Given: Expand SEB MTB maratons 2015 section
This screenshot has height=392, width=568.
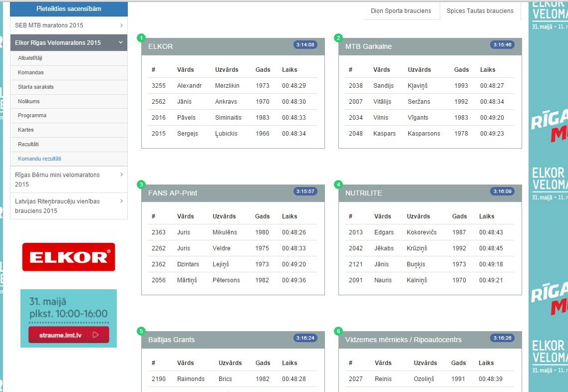Looking at the screenshot, I should tap(69, 25).
